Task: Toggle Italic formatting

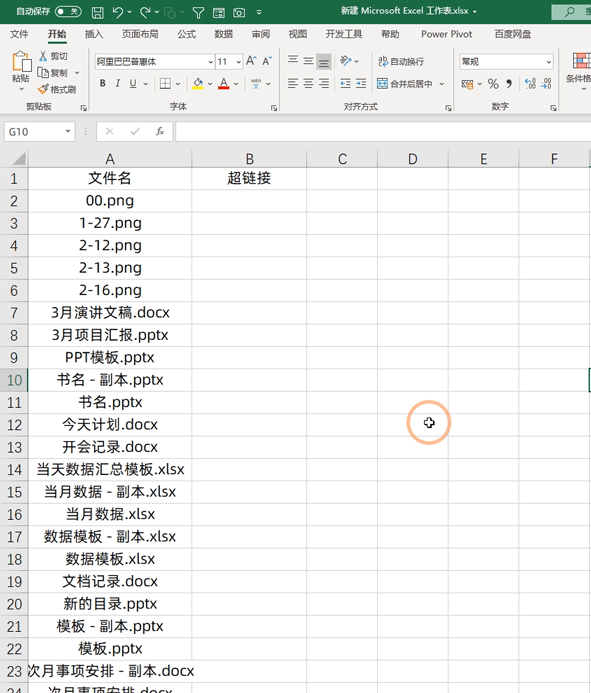Action: [118, 83]
